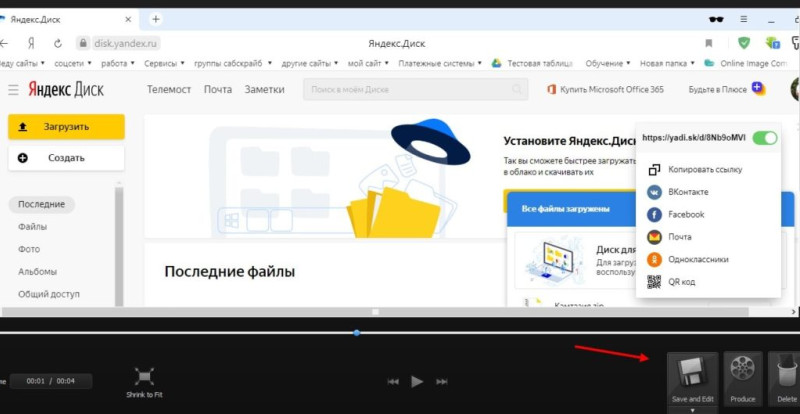Open browser menu icon
The height and width of the screenshot is (414, 800).
point(744,19)
